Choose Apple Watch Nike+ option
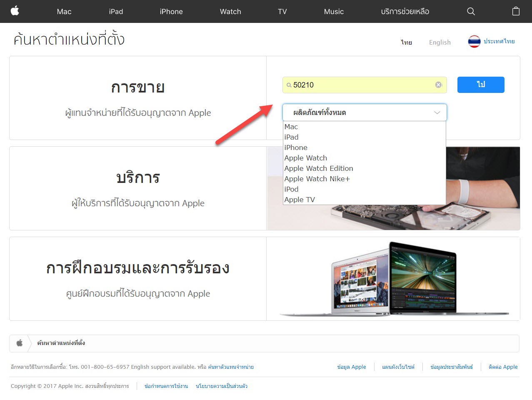Image resolution: width=532 pixels, height=400 pixels. [317, 179]
